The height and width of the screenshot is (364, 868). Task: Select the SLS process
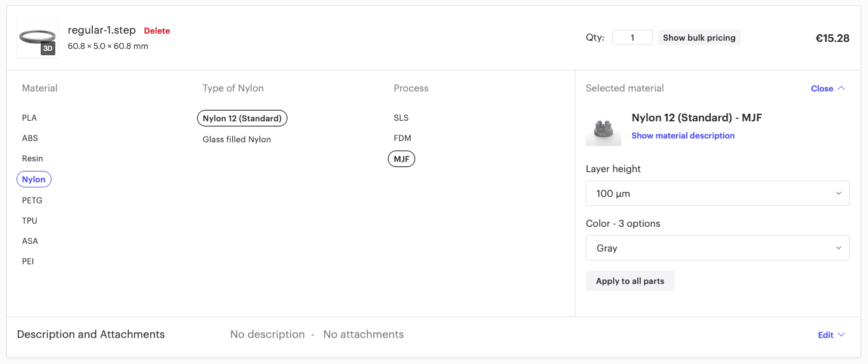[x=401, y=118]
